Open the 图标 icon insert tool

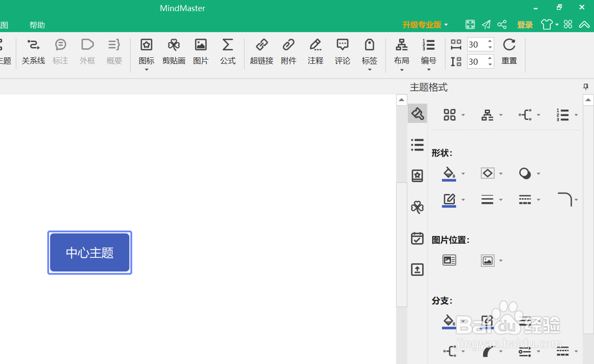[146, 52]
